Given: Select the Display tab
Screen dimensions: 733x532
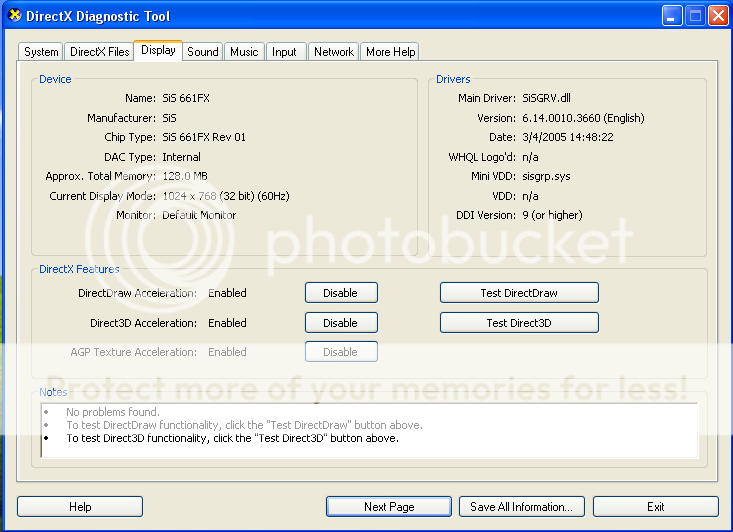Looking at the screenshot, I should point(158,50).
